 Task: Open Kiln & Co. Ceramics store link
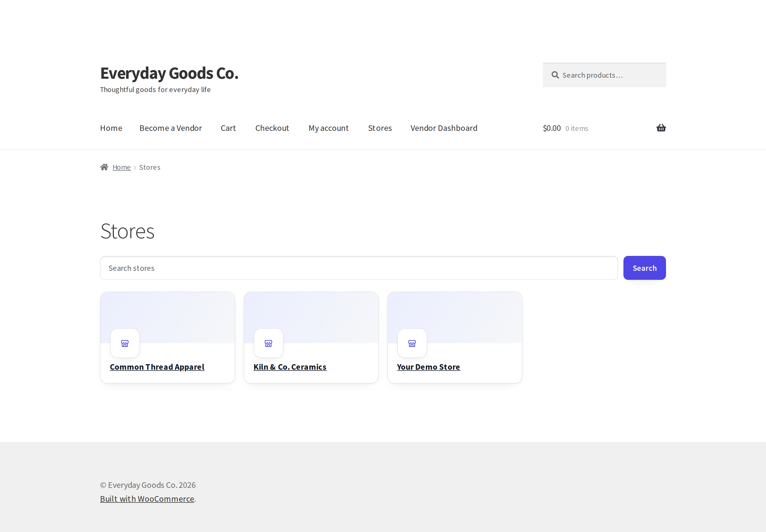[x=290, y=367]
